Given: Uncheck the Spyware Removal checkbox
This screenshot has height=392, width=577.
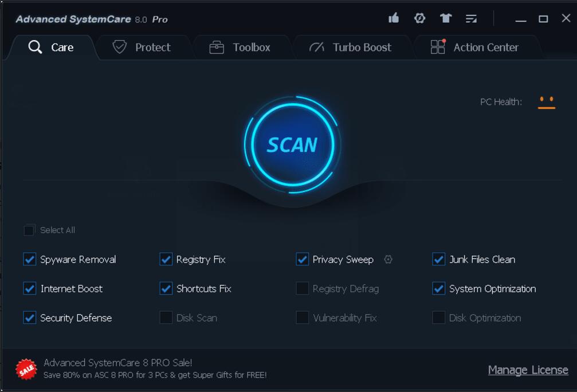Looking at the screenshot, I should [x=29, y=260].
